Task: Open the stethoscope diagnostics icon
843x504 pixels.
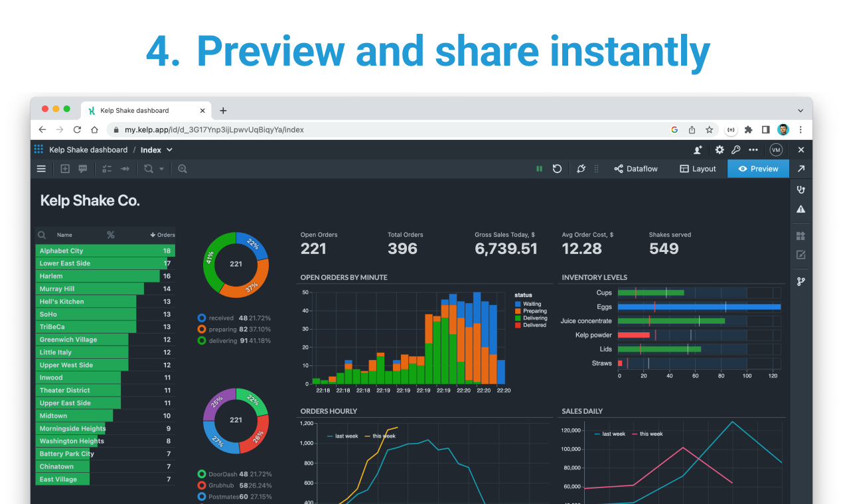Action: pos(801,190)
